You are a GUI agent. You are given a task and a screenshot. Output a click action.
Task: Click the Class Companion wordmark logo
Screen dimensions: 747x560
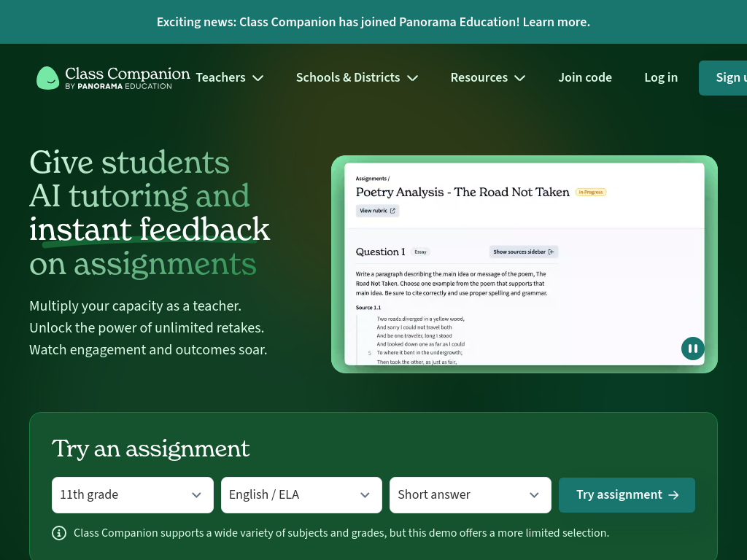point(127,77)
